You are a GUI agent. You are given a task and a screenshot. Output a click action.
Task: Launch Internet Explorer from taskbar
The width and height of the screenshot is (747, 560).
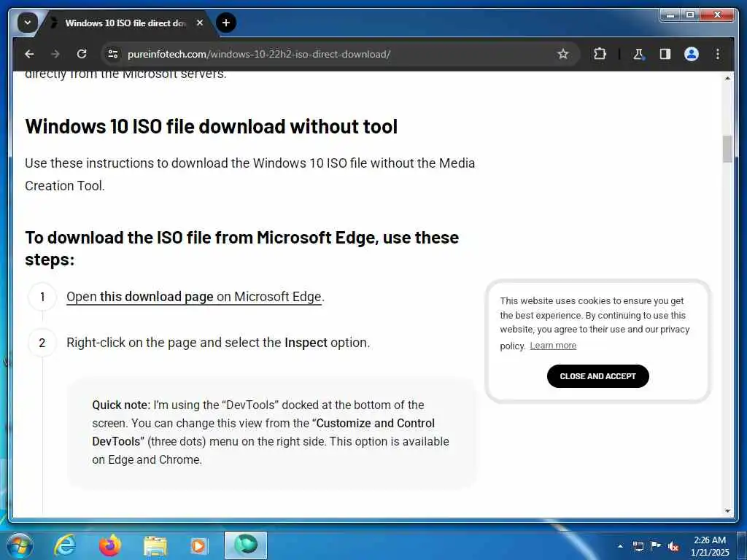click(x=64, y=545)
